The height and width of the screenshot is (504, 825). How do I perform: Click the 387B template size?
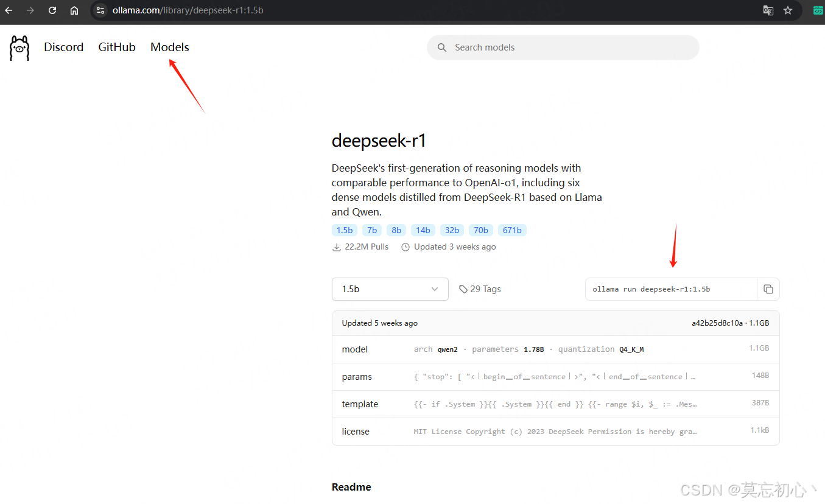pyautogui.click(x=760, y=403)
